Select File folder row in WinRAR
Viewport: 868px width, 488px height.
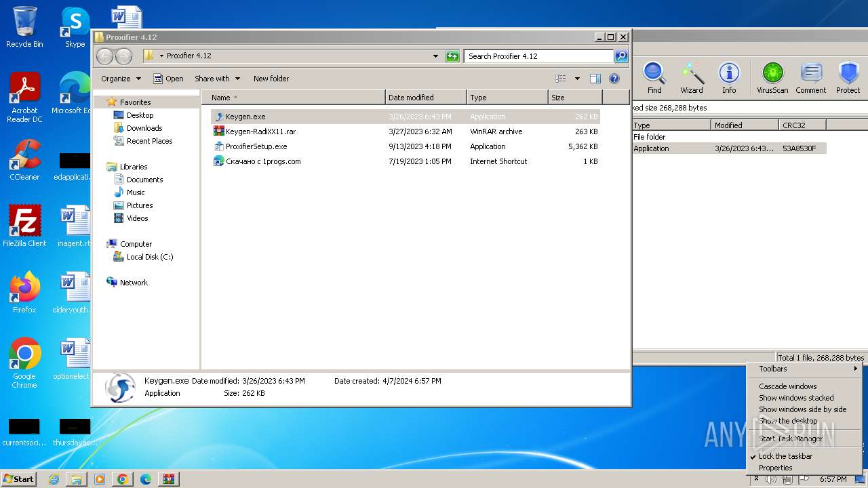click(729, 137)
